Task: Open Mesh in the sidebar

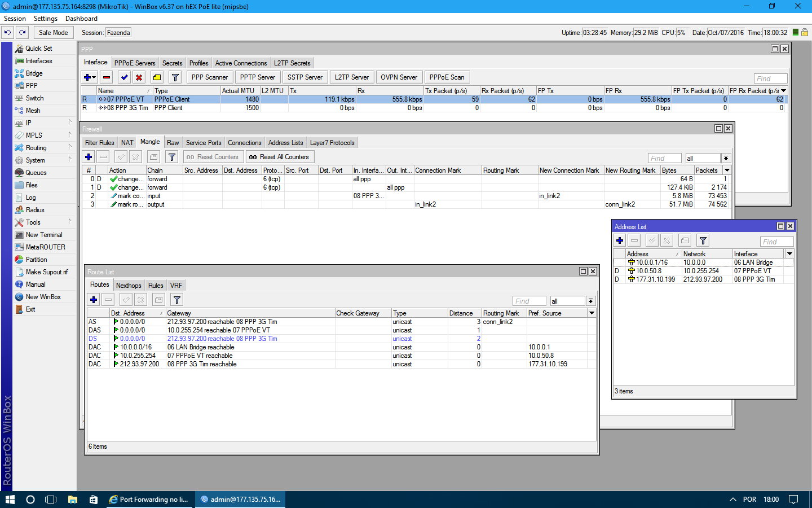Action: tap(33, 111)
